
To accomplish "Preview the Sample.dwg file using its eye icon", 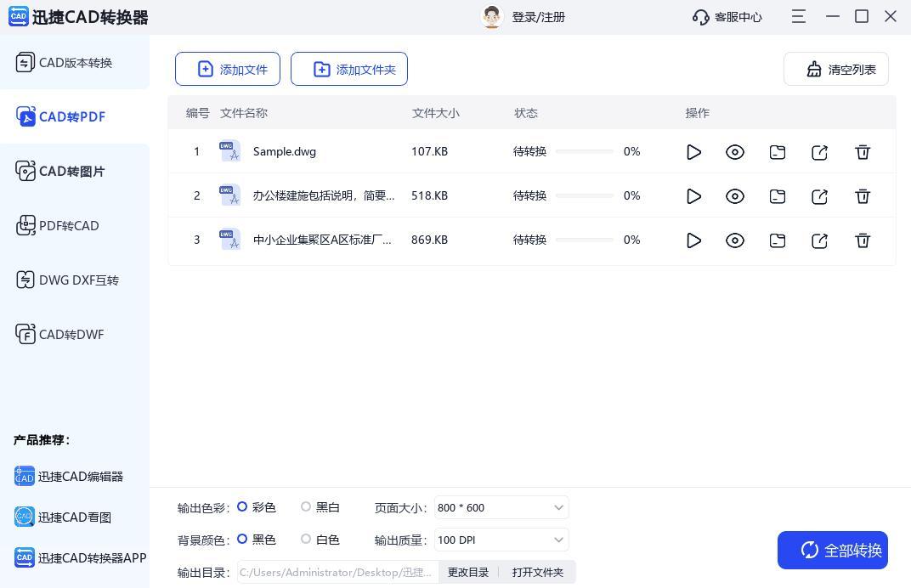I will [x=735, y=152].
